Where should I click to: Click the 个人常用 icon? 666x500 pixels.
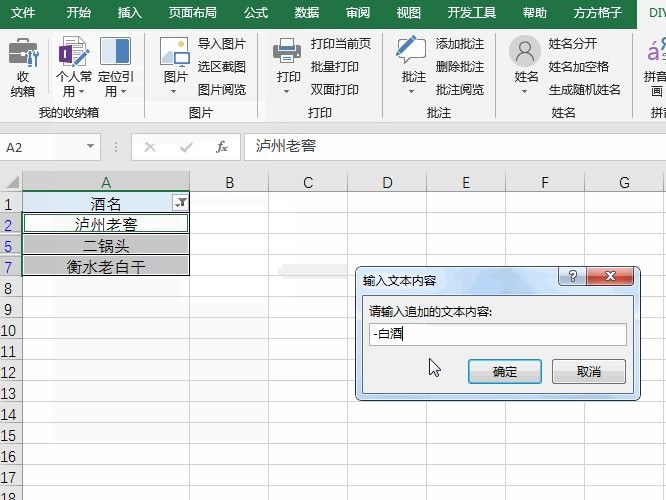[74, 52]
